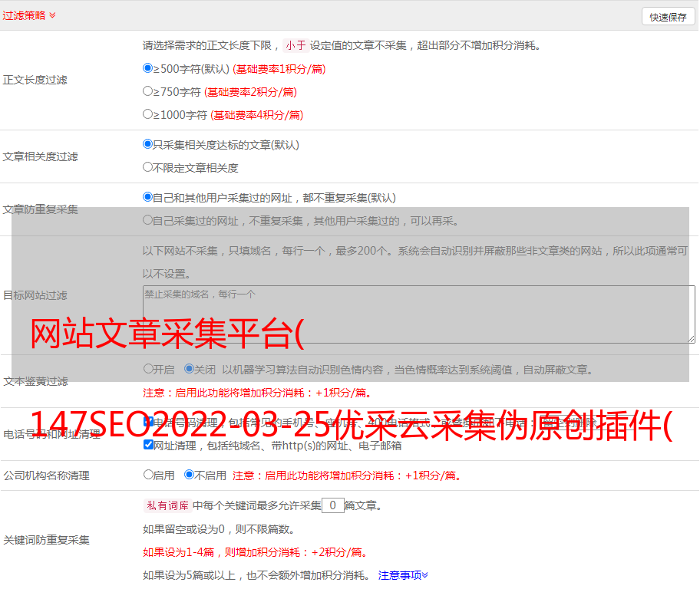Screen dimensions: 700x589
Task: Collapse the 过滤策略 section chevron
Action: tap(52, 15)
